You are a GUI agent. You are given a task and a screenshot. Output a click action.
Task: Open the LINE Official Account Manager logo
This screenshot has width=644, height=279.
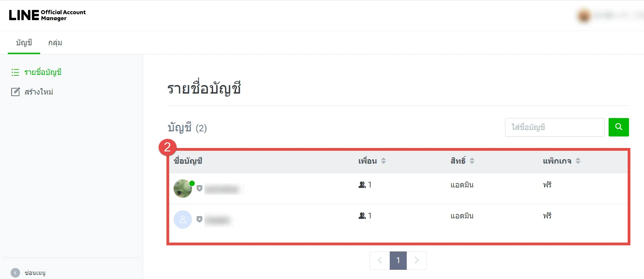(47, 15)
